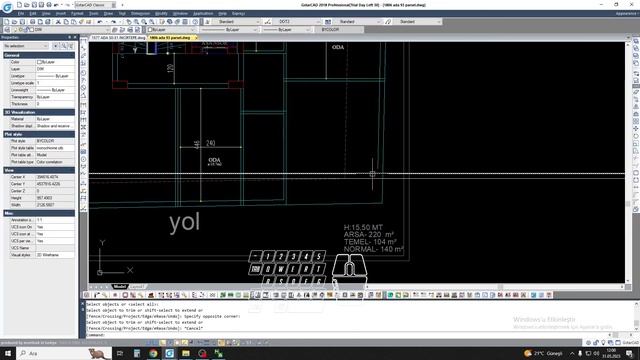The width and height of the screenshot is (640, 360).
Task: Click the Multileader Style icon
Action: pos(388,22)
